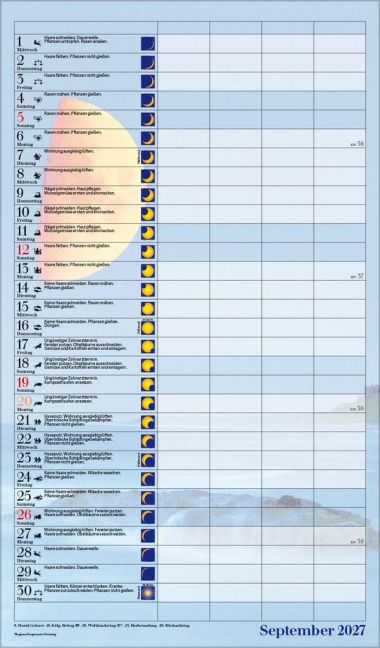The image size is (380, 648).
Task: Click the moon phase icon for day 18
Action: tap(148, 366)
